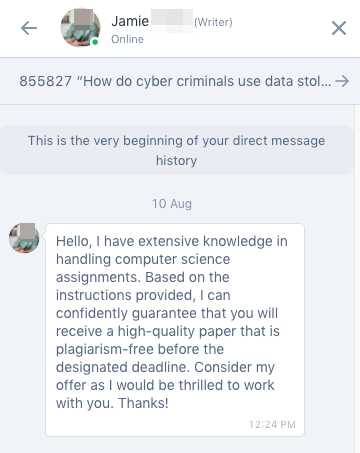The height and width of the screenshot is (453, 360).
Task: Click the small avatar beside the message
Action: click(x=24, y=238)
